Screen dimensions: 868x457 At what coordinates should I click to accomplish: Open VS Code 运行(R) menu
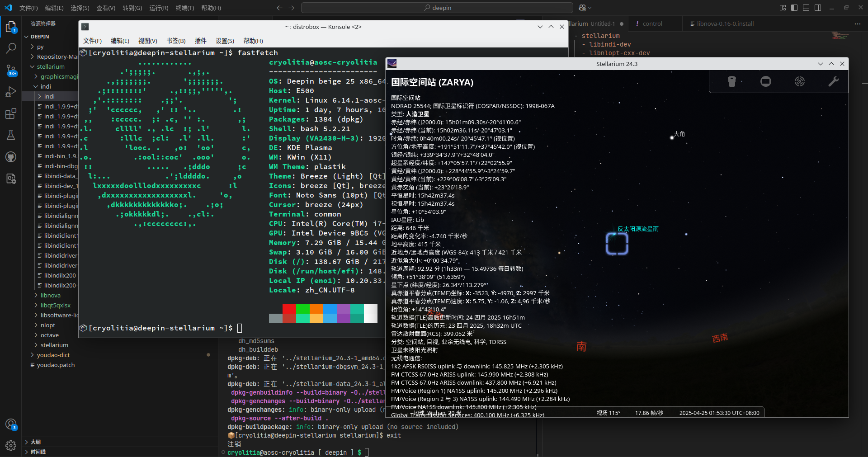pyautogui.click(x=159, y=8)
